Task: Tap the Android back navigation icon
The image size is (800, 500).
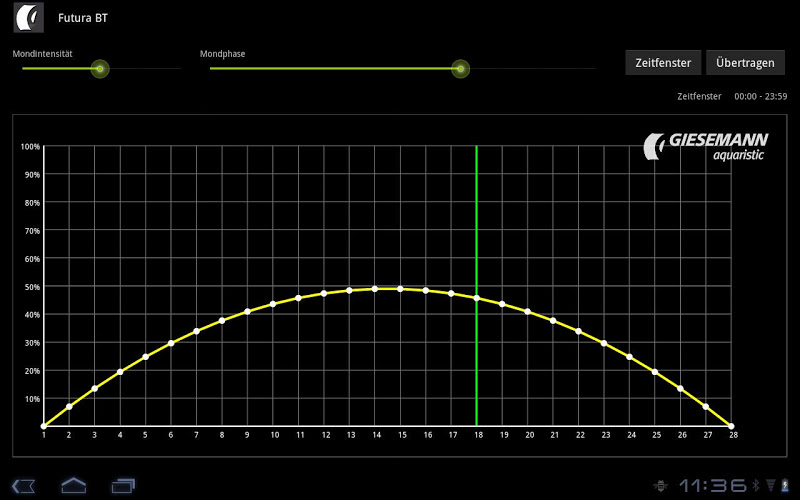Action: [x=23, y=486]
